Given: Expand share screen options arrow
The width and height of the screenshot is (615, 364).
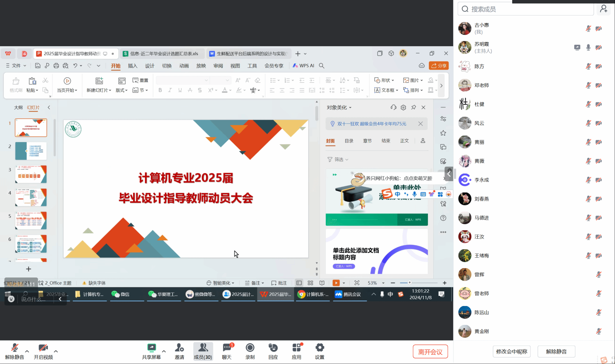Looking at the screenshot, I should (164, 351).
